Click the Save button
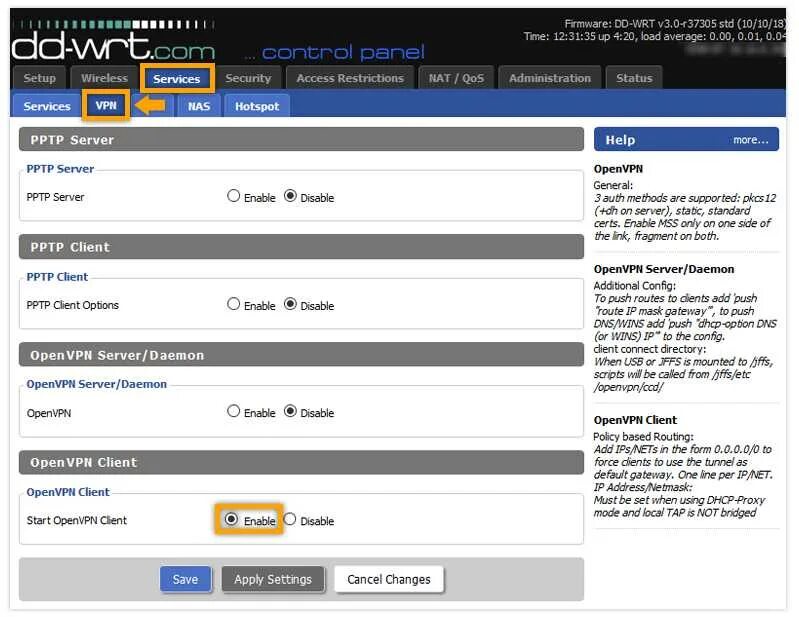The image size is (799, 617). click(x=185, y=579)
